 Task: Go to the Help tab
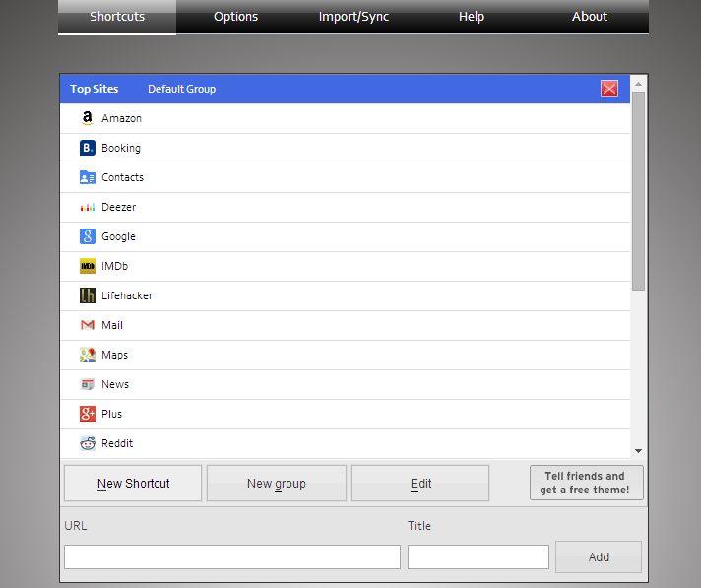(472, 17)
